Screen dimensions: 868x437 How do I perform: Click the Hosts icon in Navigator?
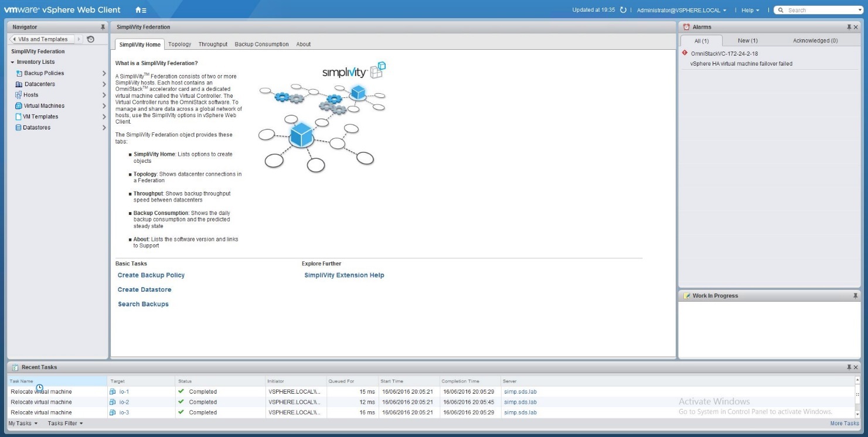tap(19, 95)
